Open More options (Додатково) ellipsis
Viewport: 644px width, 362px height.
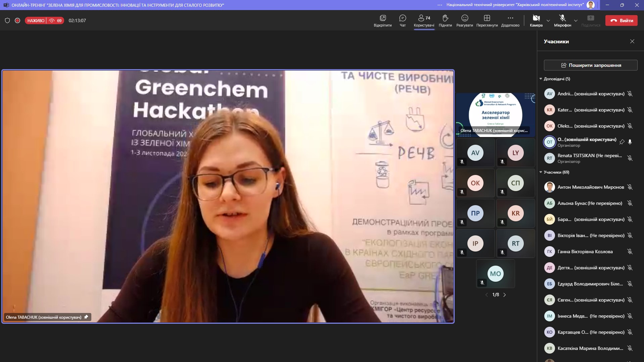pyautogui.click(x=510, y=18)
